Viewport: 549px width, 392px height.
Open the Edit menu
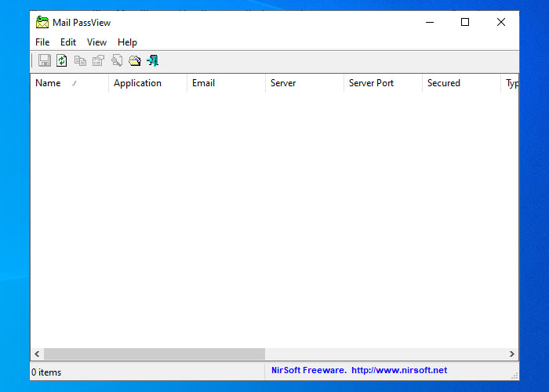click(x=68, y=42)
